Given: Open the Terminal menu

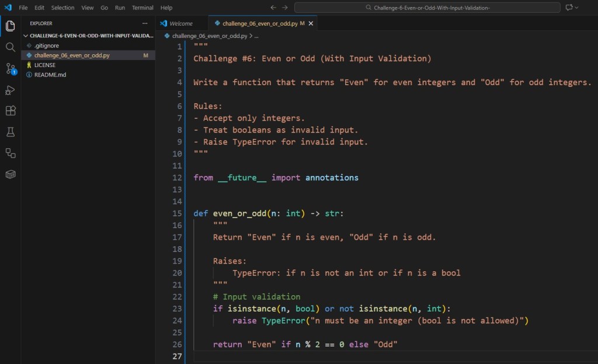Looking at the screenshot, I should 142,8.
